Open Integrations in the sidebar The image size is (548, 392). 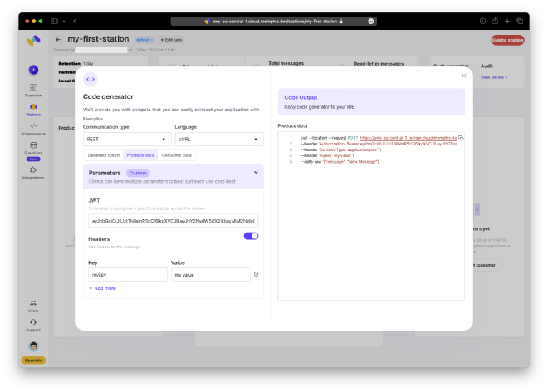tap(32, 173)
